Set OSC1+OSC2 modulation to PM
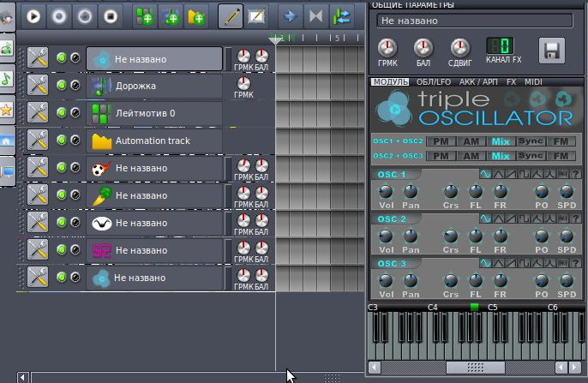The height and width of the screenshot is (383, 588). [x=441, y=141]
